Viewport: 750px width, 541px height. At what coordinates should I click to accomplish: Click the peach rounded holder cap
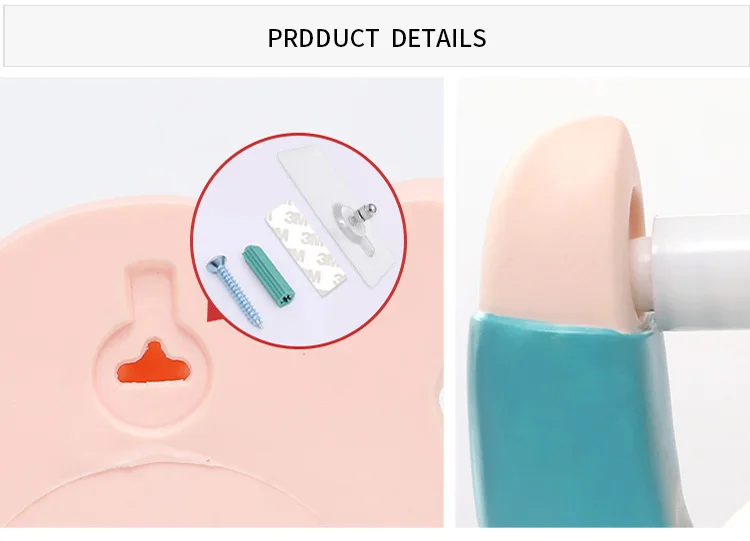[563, 221]
